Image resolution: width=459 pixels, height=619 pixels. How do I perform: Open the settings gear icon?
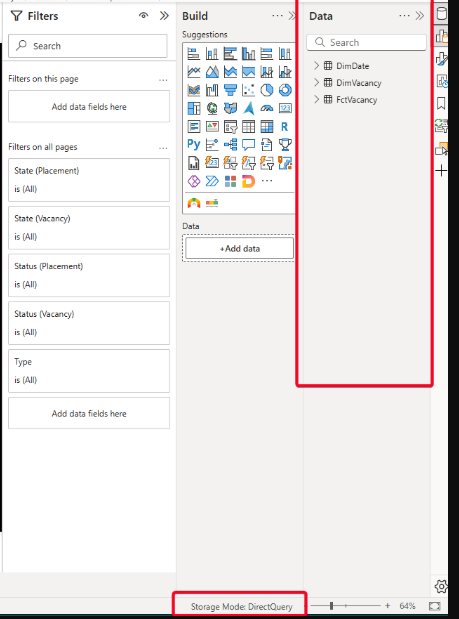coord(441,586)
